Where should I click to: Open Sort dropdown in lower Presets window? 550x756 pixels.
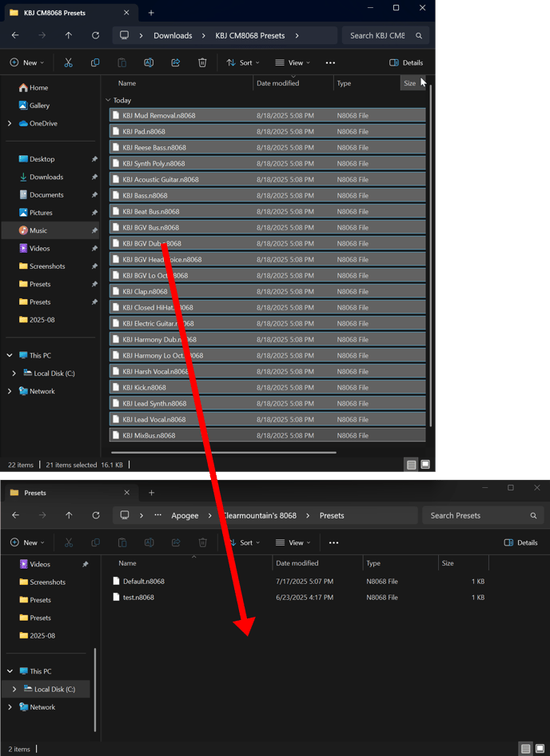click(244, 543)
